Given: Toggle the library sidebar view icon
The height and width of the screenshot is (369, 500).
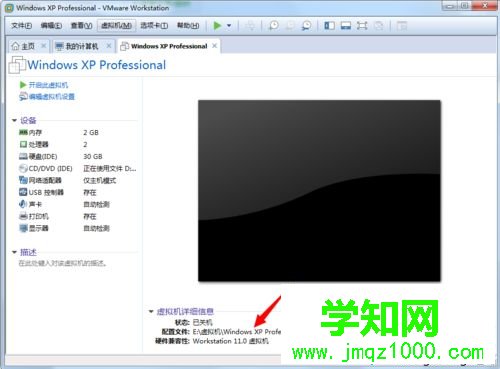Looking at the screenshot, I should pyautogui.click(x=329, y=26).
